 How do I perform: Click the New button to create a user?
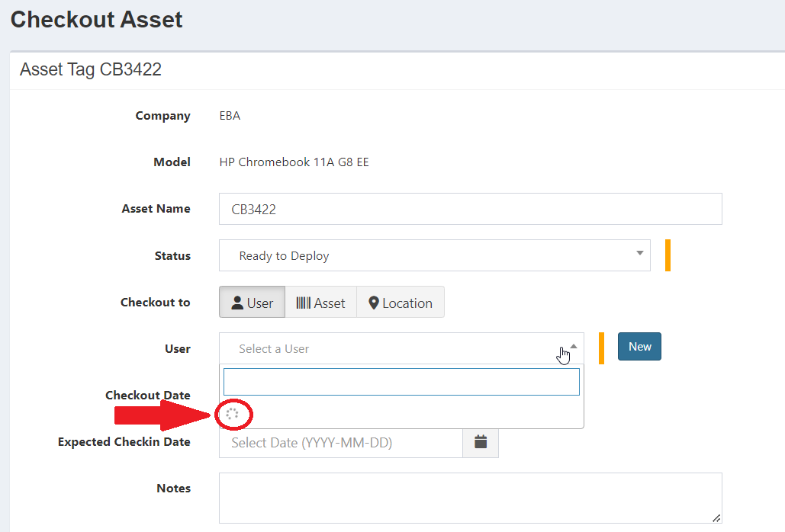point(639,346)
